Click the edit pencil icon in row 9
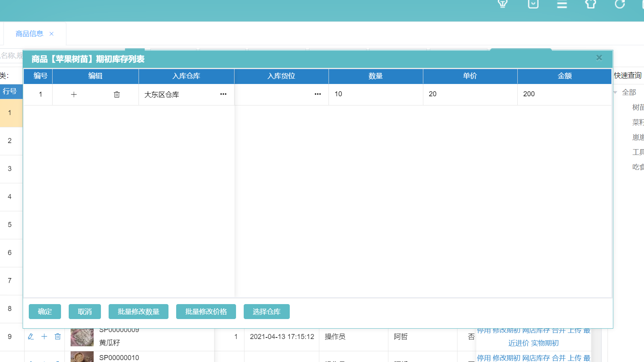This screenshot has height=362, width=644. point(31,337)
